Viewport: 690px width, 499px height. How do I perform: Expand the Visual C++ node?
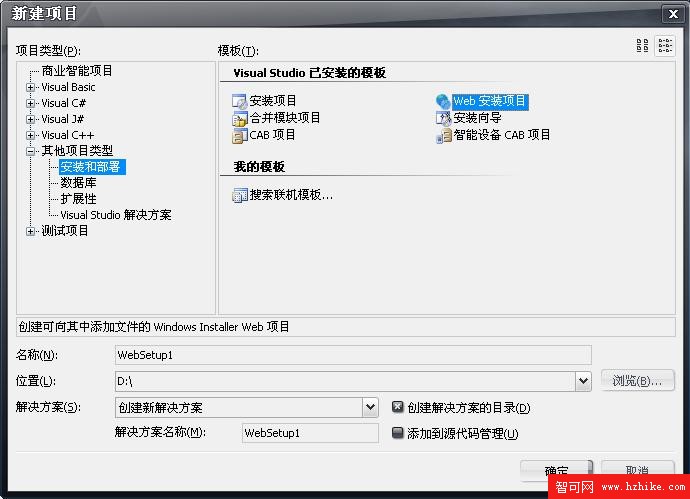(x=30, y=136)
